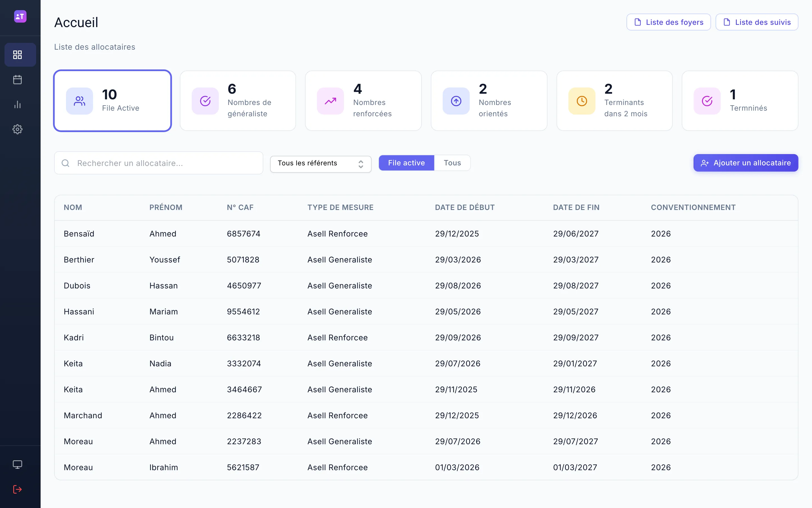Click the app logo in the sidebar

pyautogui.click(x=20, y=16)
